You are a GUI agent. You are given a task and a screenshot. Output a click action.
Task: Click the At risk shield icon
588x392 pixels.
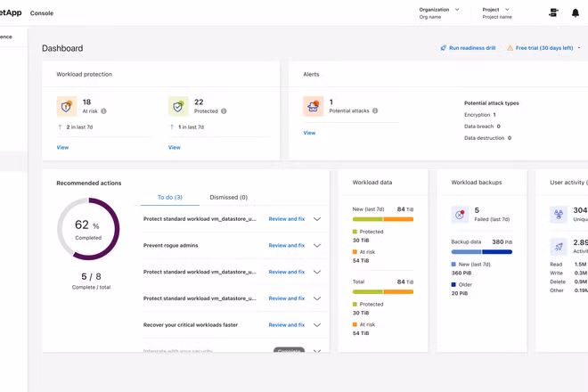point(67,106)
